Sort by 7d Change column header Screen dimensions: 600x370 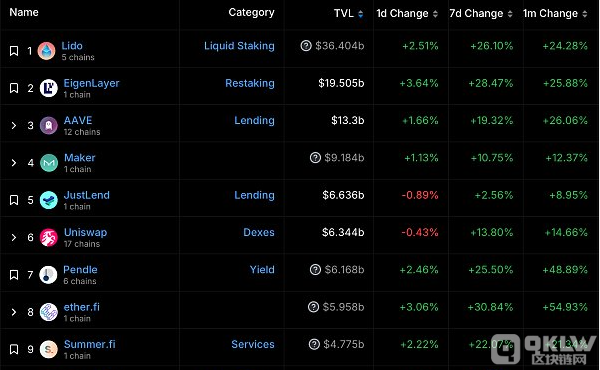click(481, 13)
